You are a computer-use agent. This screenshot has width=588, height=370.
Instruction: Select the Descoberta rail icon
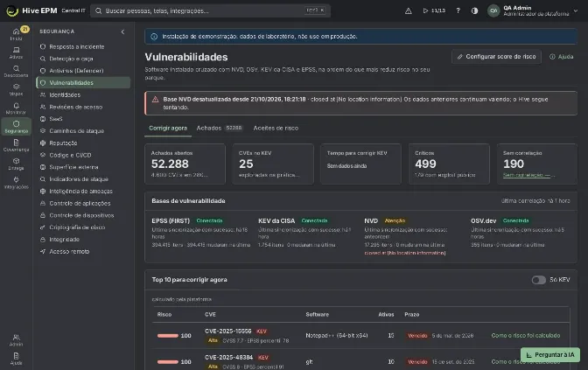(x=16, y=71)
